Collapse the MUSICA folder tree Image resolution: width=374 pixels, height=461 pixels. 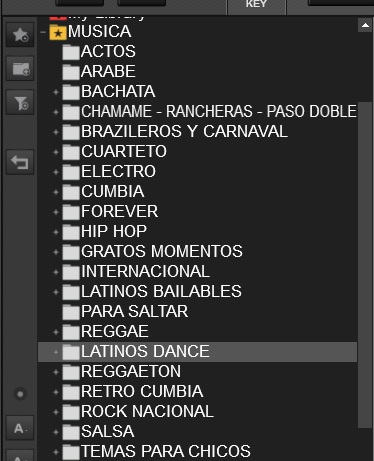(x=43, y=32)
